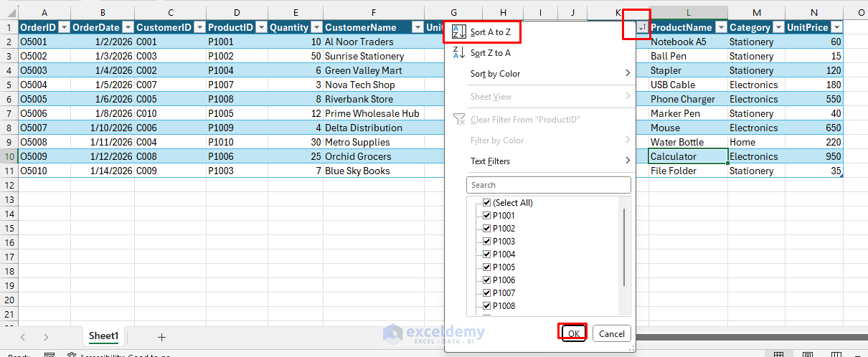Image resolution: width=868 pixels, height=357 pixels.
Task: Uncheck the P1004 checkbox
Action: click(x=487, y=254)
